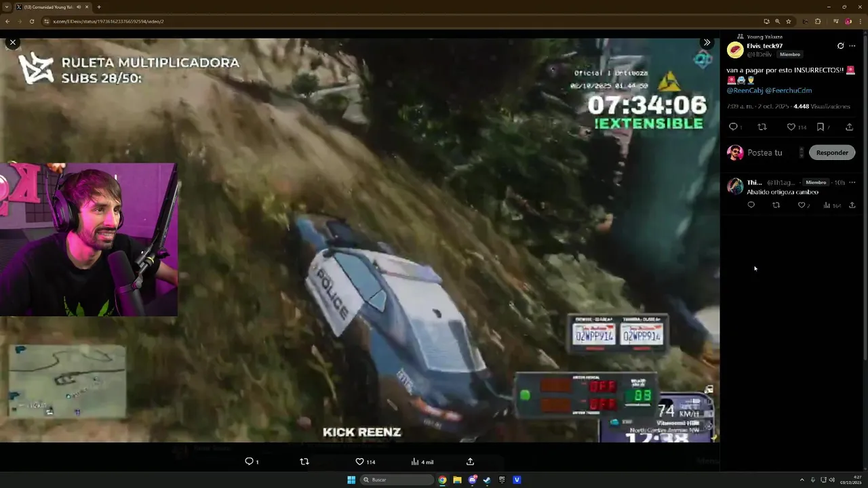Click the share icon below the video
868x488 pixels.
pyautogui.click(x=470, y=462)
